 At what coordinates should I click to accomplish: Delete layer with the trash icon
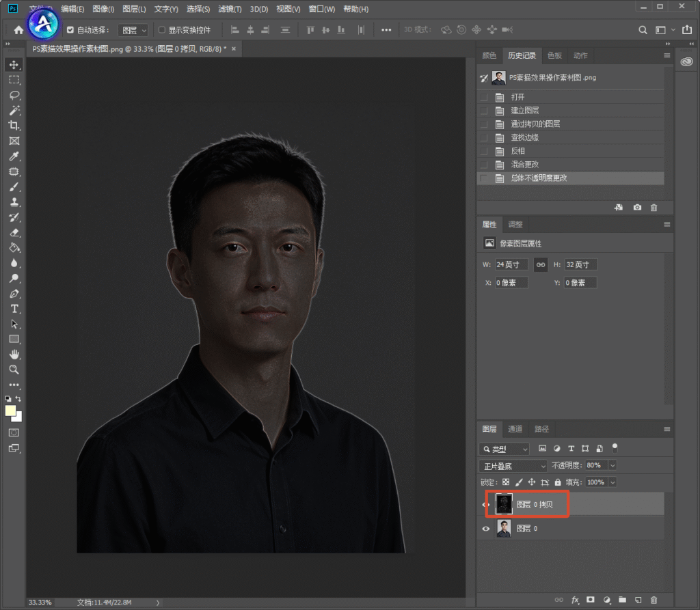[654, 600]
